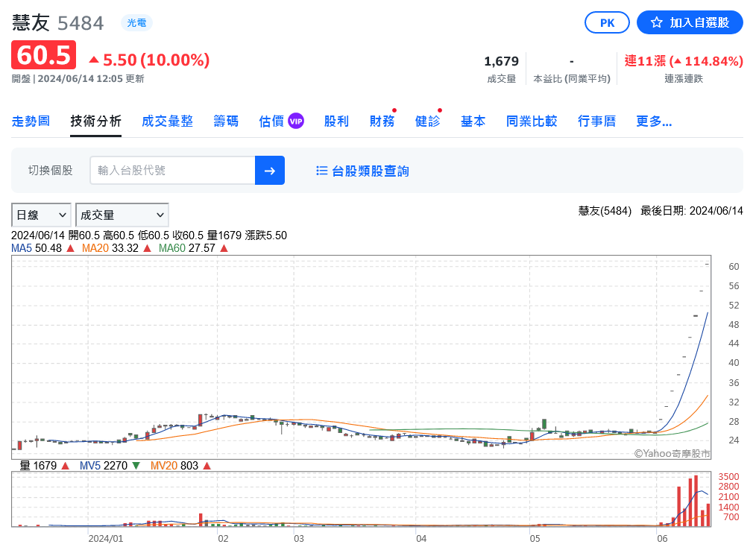Click the VIP badge next to 估價
The width and height of the screenshot is (756, 547).
(x=296, y=121)
